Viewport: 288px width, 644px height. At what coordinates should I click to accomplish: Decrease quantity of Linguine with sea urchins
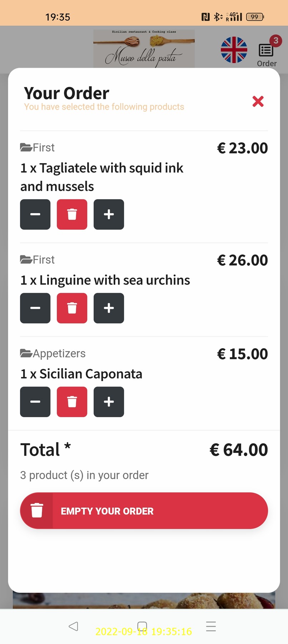pos(35,308)
